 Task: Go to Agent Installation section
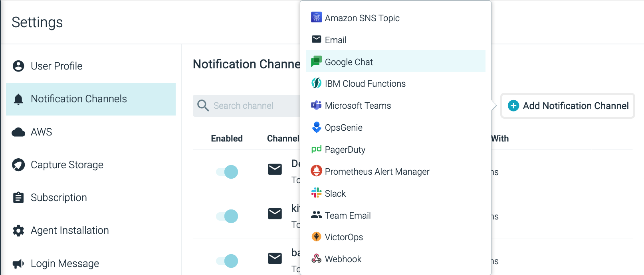(x=91, y=230)
